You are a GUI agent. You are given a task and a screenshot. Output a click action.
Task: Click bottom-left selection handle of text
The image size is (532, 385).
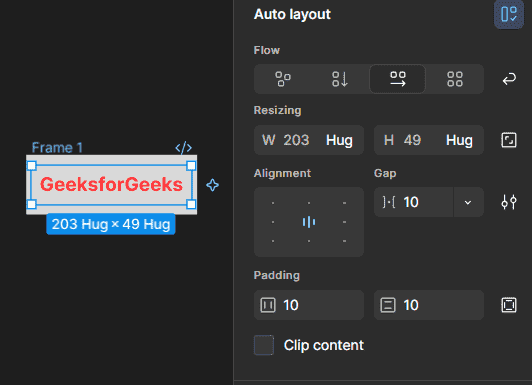32,204
